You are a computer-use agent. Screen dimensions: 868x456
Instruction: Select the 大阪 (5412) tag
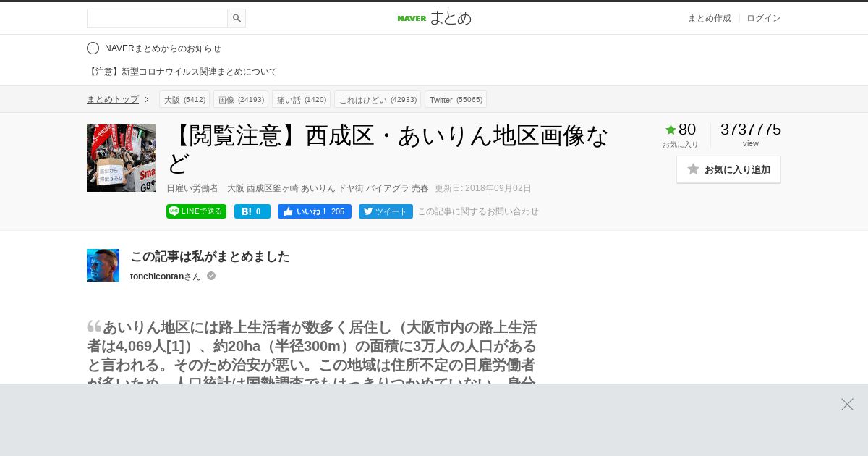[x=184, y=99]
